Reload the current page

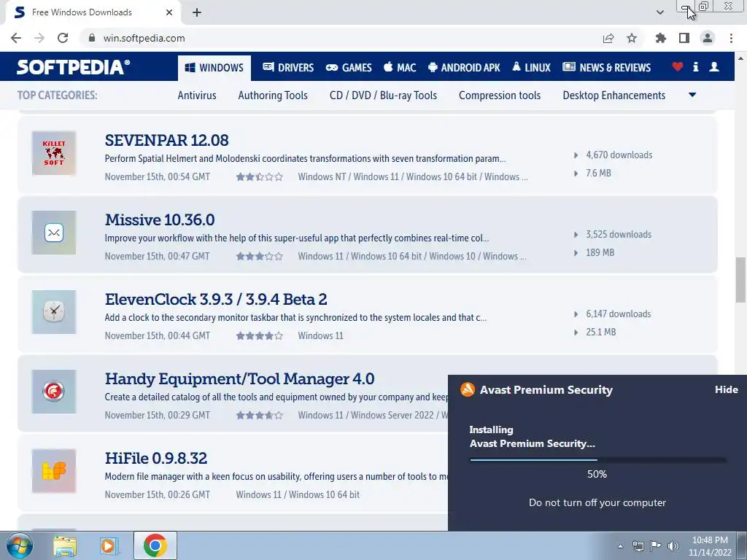(x=63, y=38)
